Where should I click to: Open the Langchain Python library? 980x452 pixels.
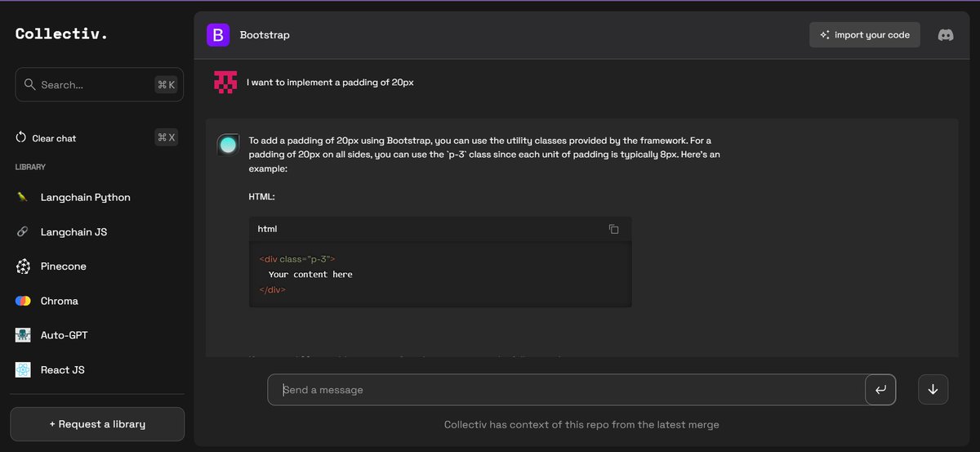coord(86,197)
